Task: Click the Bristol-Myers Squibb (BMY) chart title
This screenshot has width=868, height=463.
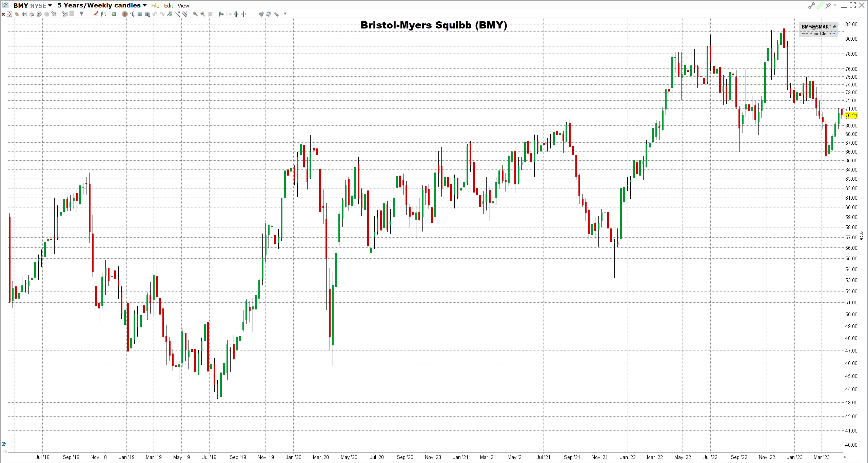Action: click(434, 25)
